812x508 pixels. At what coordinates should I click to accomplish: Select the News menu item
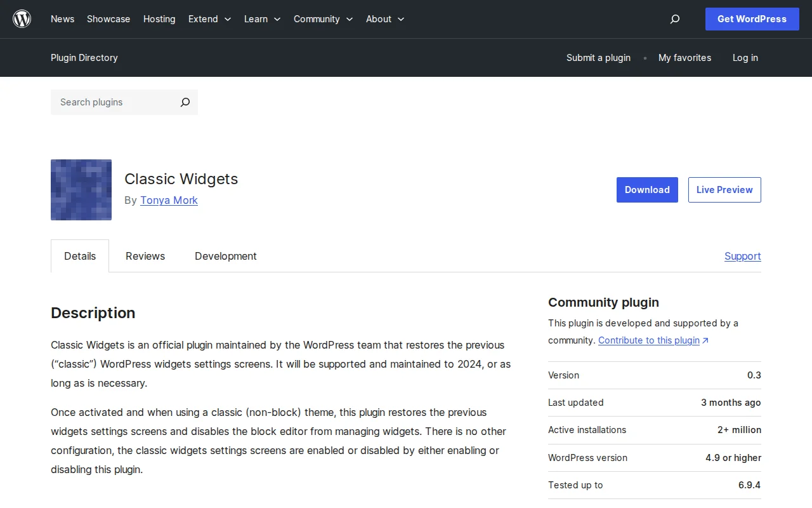62,19
